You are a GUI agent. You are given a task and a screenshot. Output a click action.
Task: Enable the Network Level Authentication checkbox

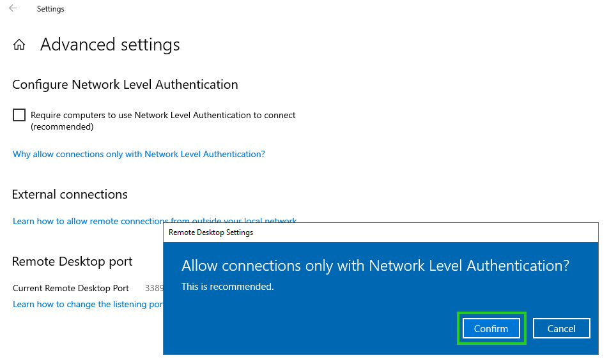pyautogui.click(x=19, y=115)
